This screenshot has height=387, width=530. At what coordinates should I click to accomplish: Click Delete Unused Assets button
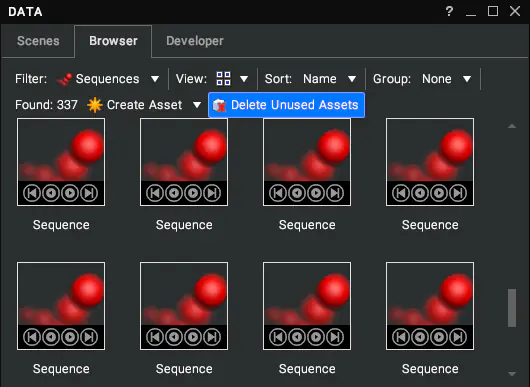(286, 105)
